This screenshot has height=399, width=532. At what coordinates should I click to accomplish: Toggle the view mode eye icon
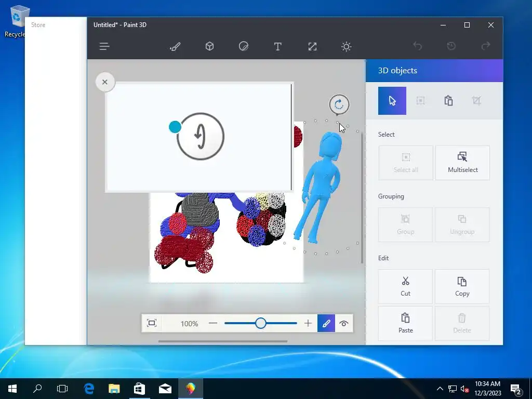pyautogui.click(x=344, y=323)
